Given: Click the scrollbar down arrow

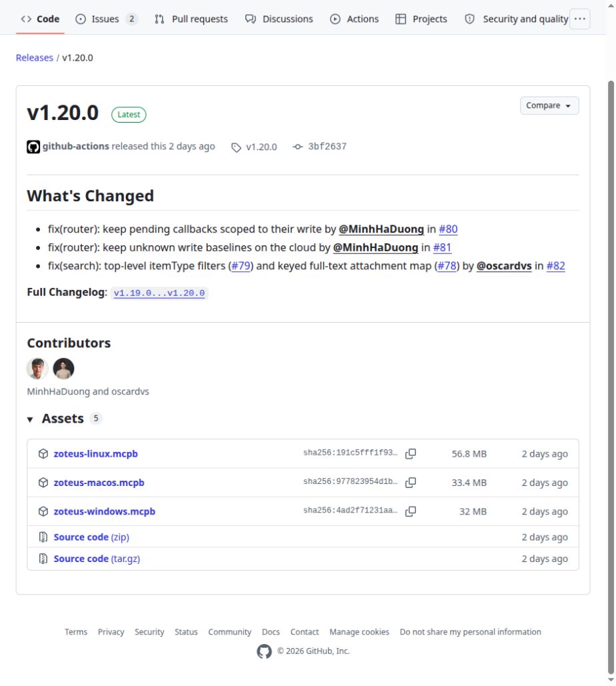Looking at the screenshot, I should tap(611, 680).
